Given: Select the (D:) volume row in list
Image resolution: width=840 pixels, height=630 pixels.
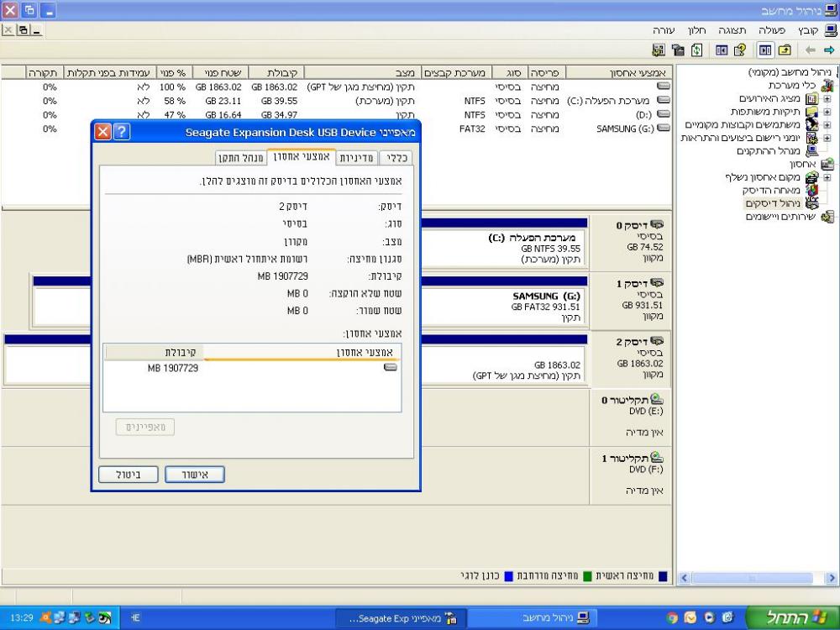Looking at the screenshot, I should click(x=337, y=114).
